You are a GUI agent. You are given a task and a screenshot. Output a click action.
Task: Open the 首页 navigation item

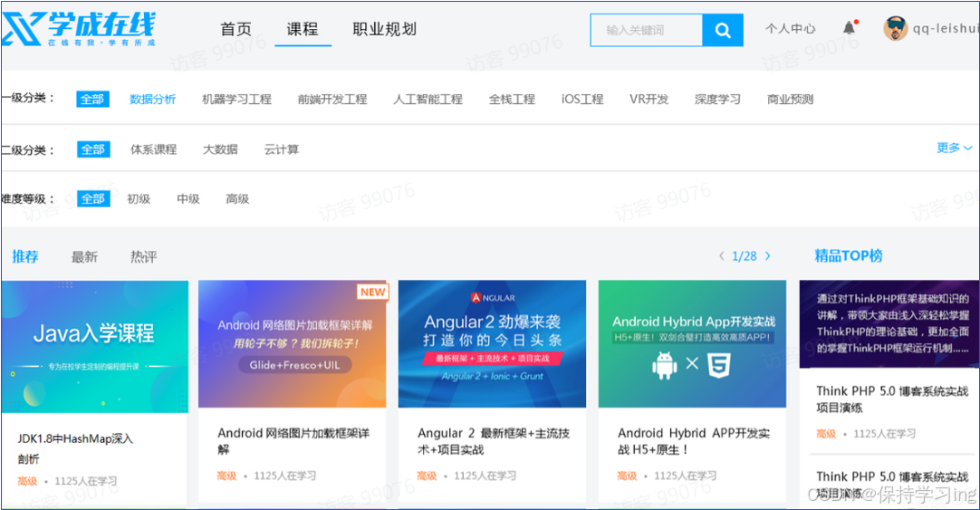(x=236, y=29)
